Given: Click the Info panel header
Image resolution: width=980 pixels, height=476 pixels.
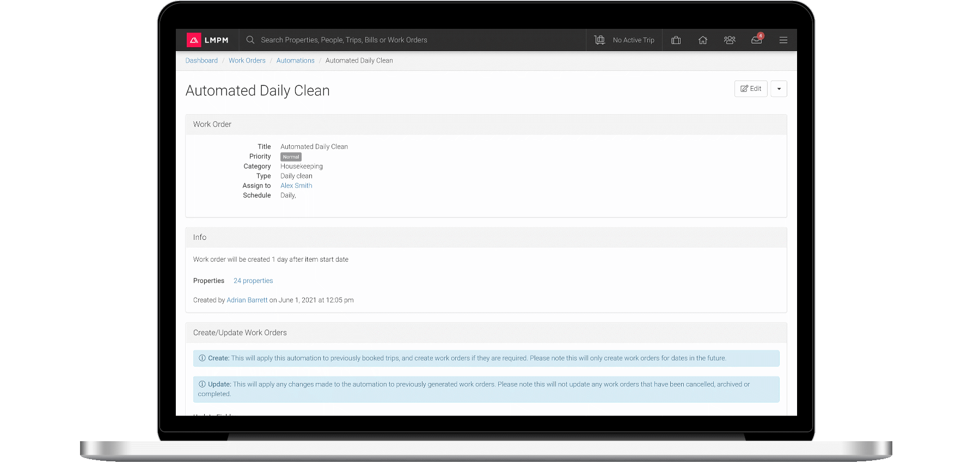Looking at the screenshot, I should [x=486, y=238].
